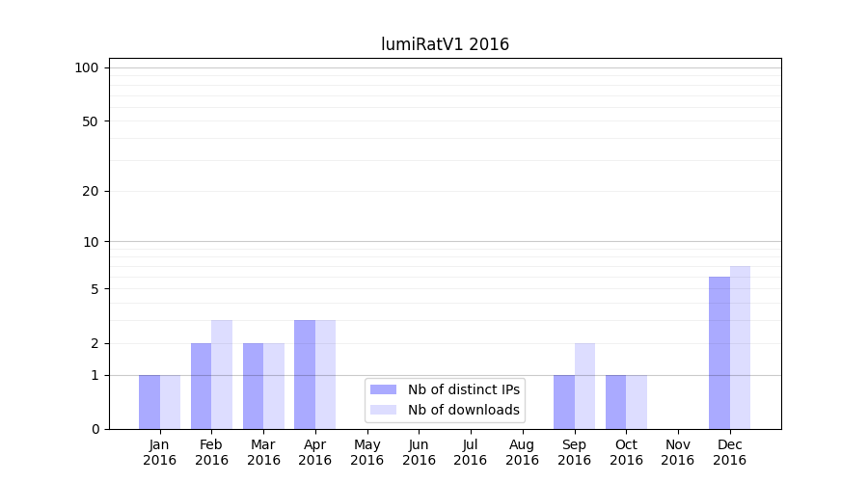868x482 pixels.
Task: Select the February downloads bar
Action: click(x=222, y=374)
